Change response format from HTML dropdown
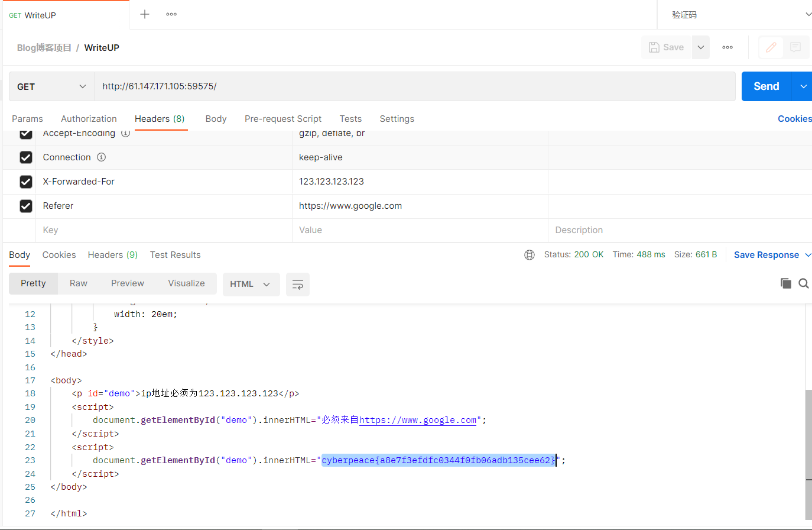The height and width of the screenshot is (530, 812). [251, 285]
